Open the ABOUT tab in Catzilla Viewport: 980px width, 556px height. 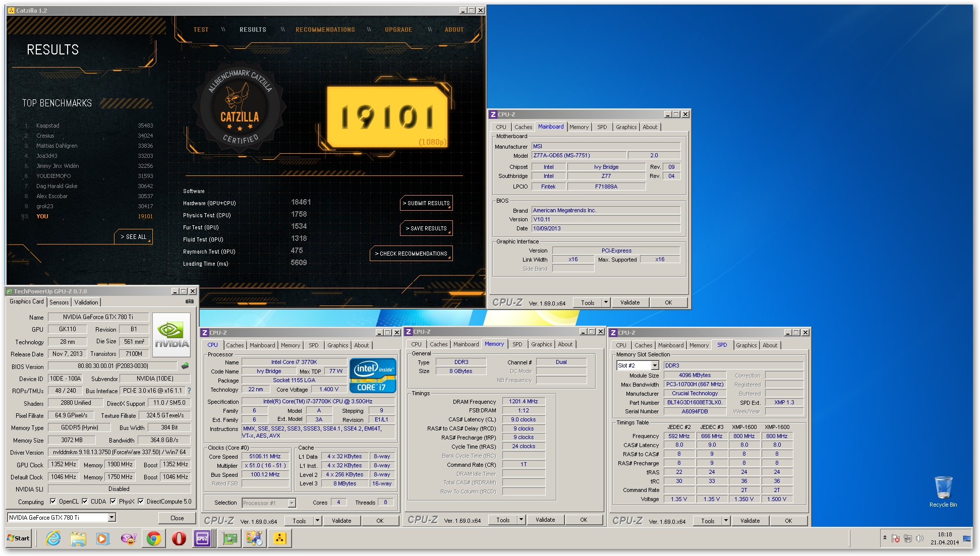pyautogui.click(x=454, y=30)
